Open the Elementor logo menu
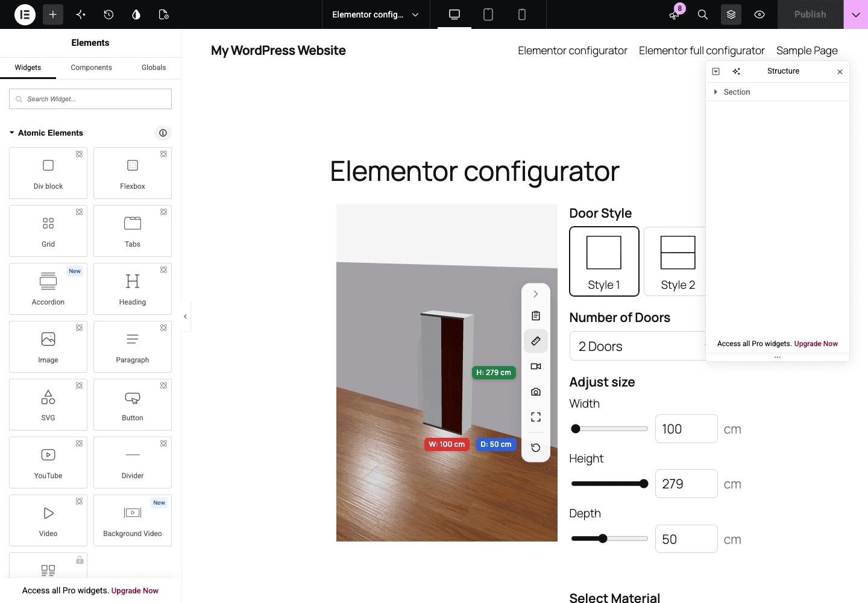The height and width of the screenshot is (603, 868). 25,14
